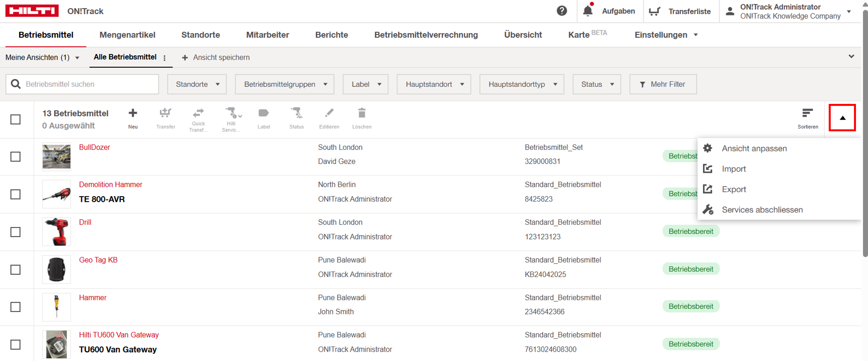The image size is (868, 361).
Task: Check the Demolition Hammer row checkbox
Action: click(x=15, y=194)
